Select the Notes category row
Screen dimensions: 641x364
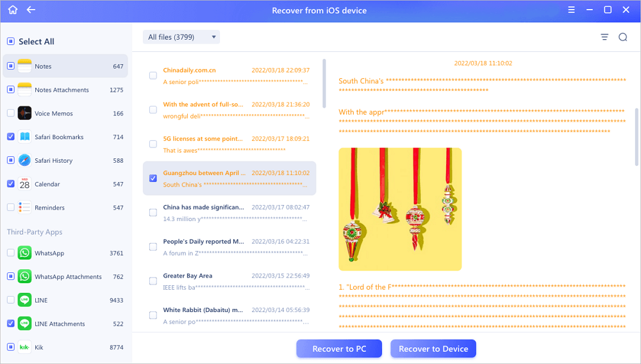[x=65, y=66]
